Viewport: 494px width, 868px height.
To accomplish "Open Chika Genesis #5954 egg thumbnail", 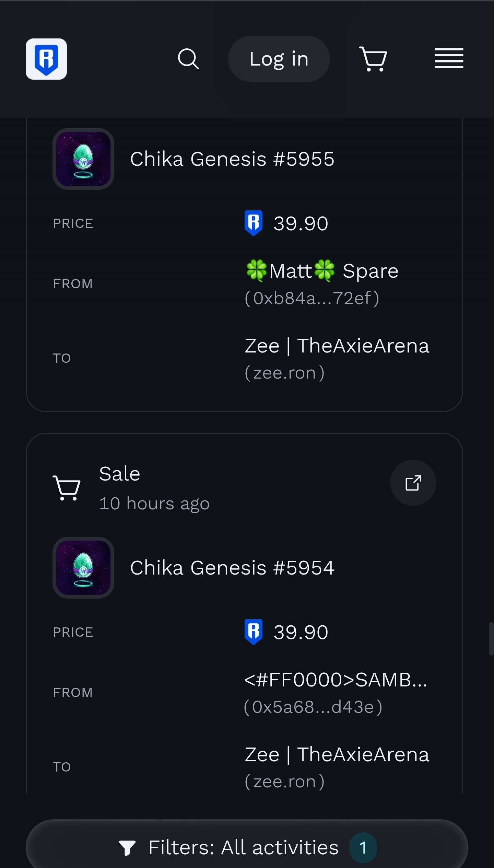I will coord(83,568).
